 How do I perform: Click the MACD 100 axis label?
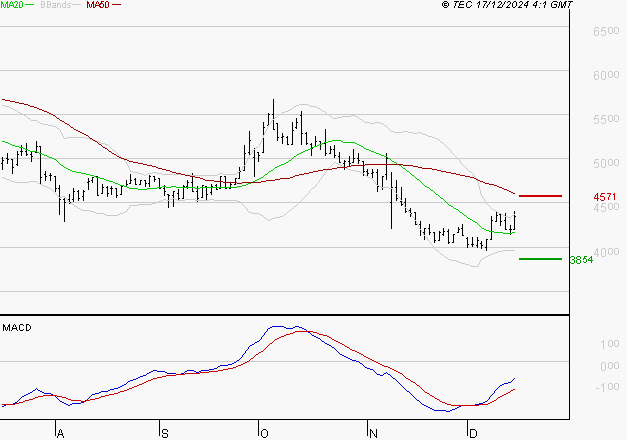click(x=610, y=344)
